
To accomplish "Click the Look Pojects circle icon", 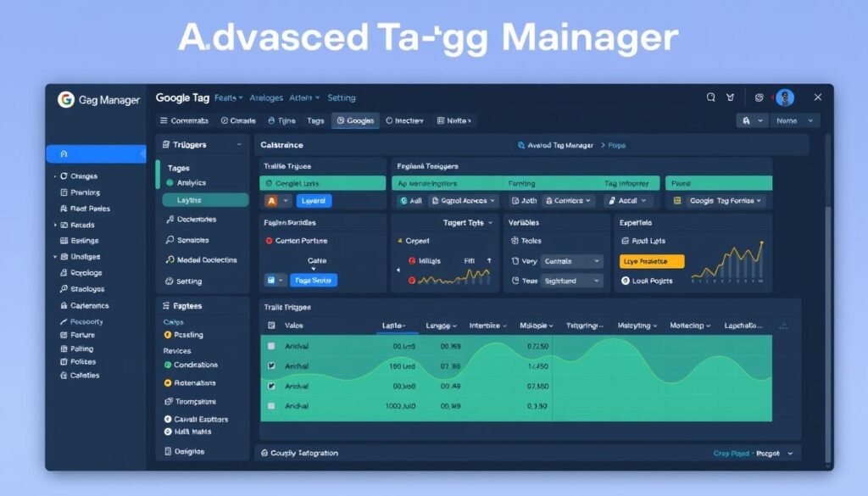I will click(625, 281).
